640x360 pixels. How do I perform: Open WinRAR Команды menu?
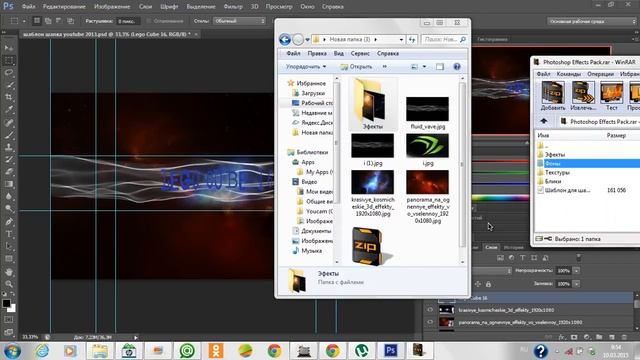click(x=569, y=74)
